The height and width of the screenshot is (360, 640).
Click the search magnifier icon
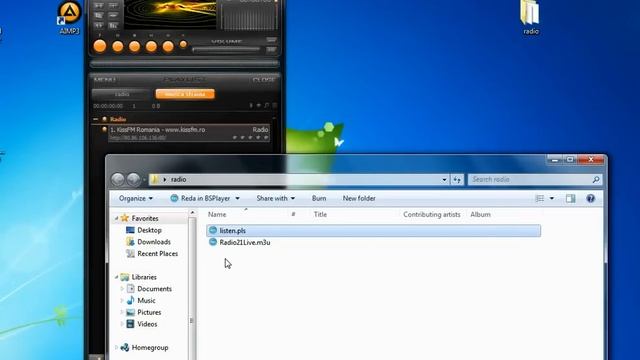click(596, 179)
